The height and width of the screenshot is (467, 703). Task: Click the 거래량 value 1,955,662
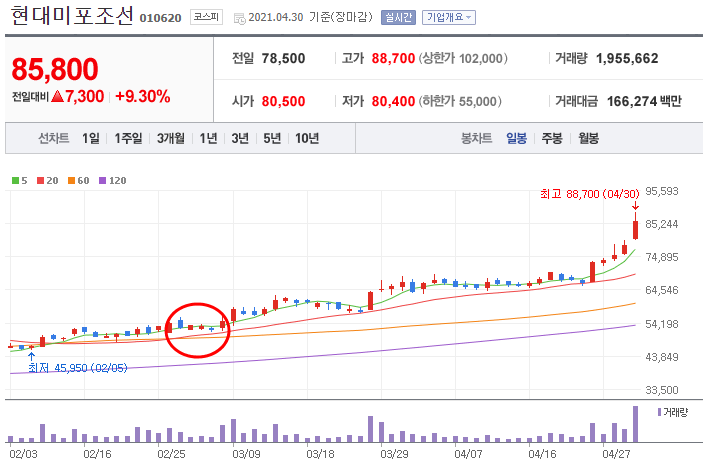coord(627,58)
